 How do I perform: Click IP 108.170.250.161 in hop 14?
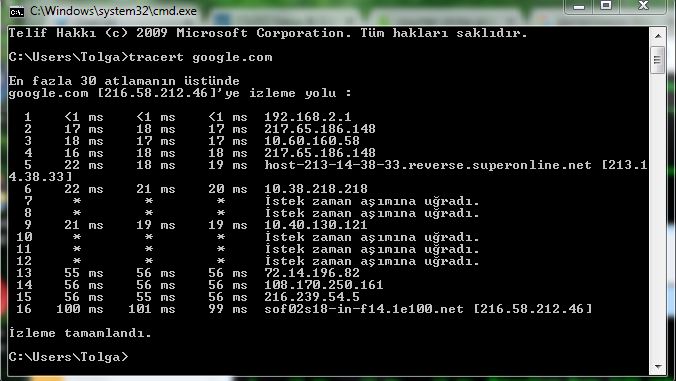pyautogui.click(x=324, y=285)
